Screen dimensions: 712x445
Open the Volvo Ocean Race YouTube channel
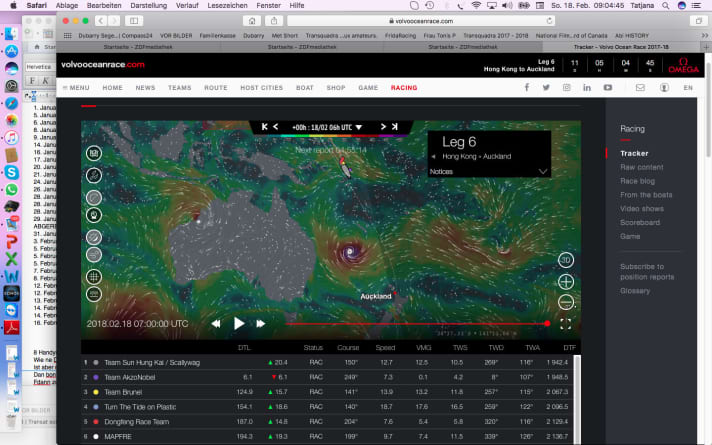click(x=608, y=87)
